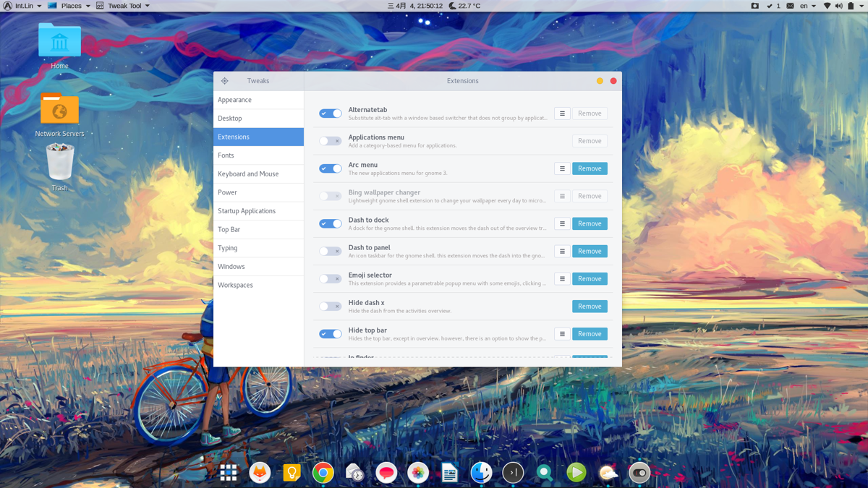Disable the Dash to dock extension
Screen dimensions: 868x488
[331, 223]
